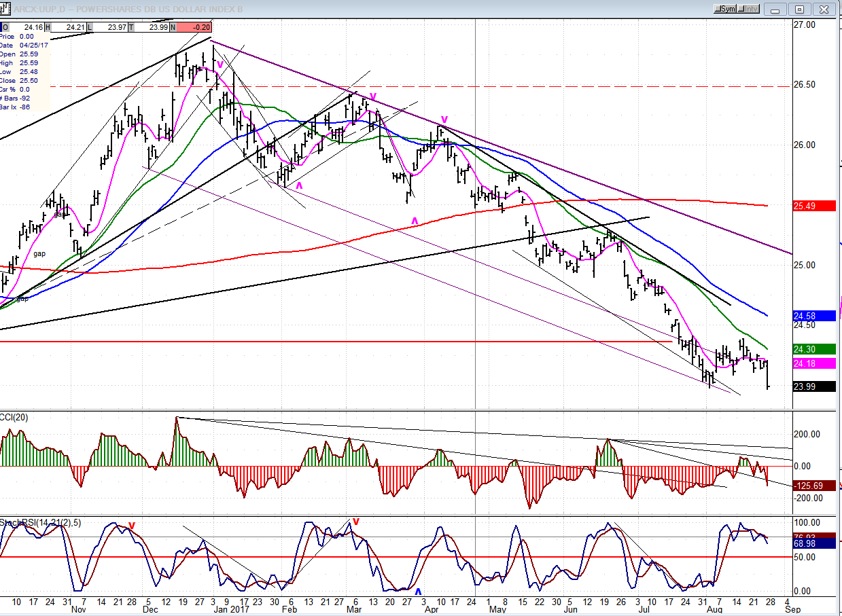Maximize the UUP chart window
Viewport: 842px width, 616px height.
click(x=799, y=9)
